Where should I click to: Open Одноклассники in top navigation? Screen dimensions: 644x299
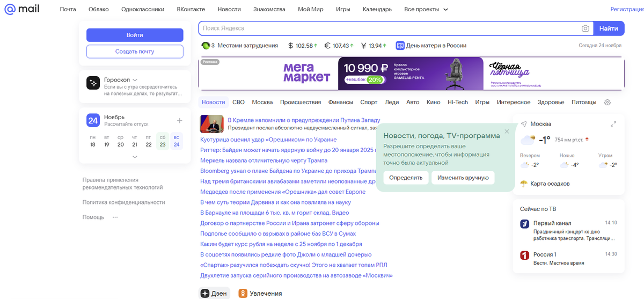pos(143,10)
